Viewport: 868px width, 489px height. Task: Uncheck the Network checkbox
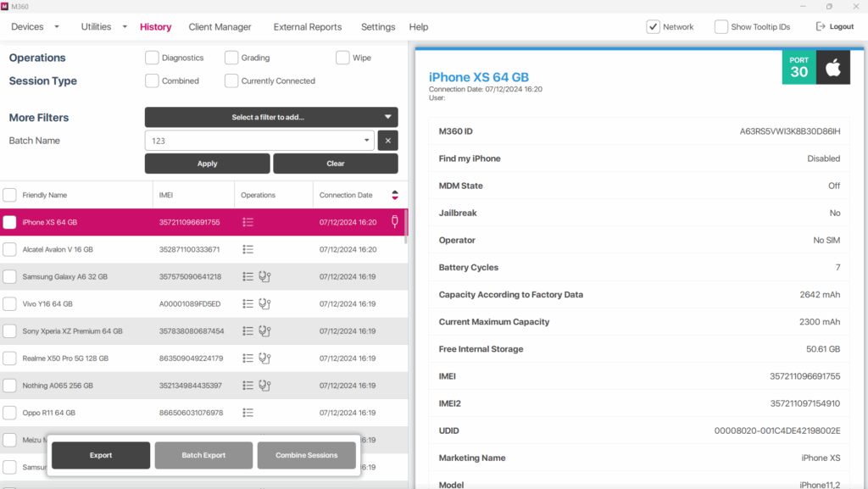(x=654, y=26)
